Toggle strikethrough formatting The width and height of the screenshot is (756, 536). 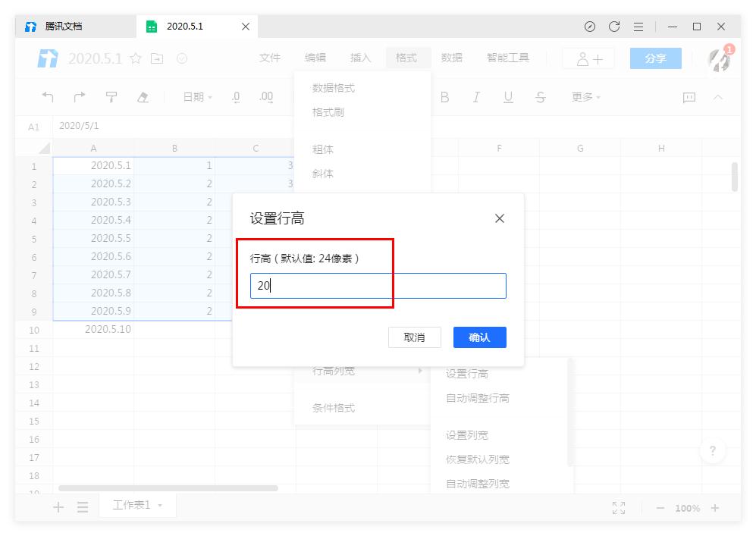[x=540, y=97]
